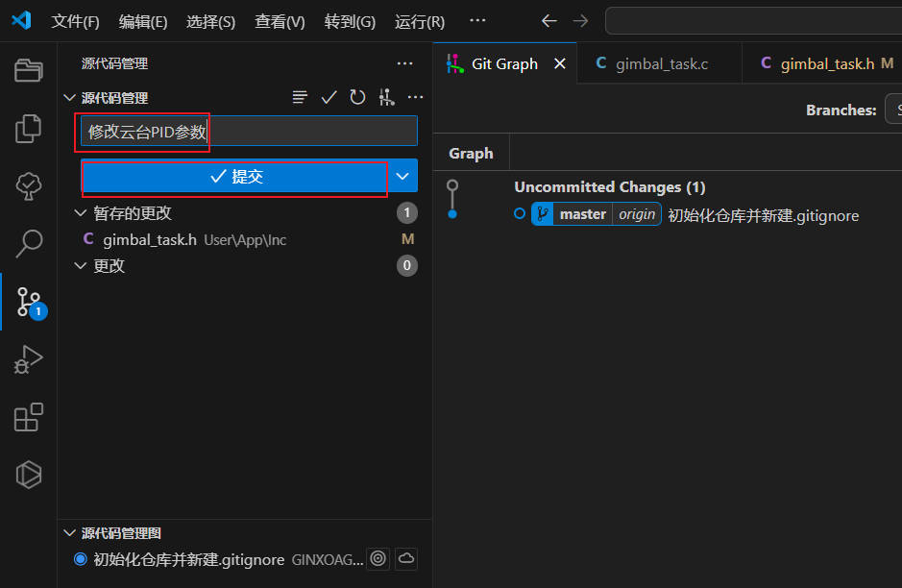Click the checkmark commit icon in header

click(x=329, y=97)
